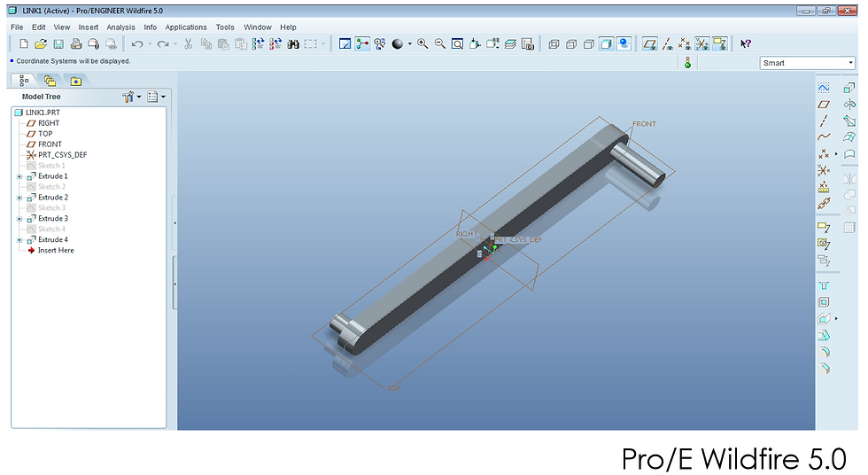Toggle datum axes display
Viewport: 868px width, 475px height.
pyautogui.click(x=668, y=43)
